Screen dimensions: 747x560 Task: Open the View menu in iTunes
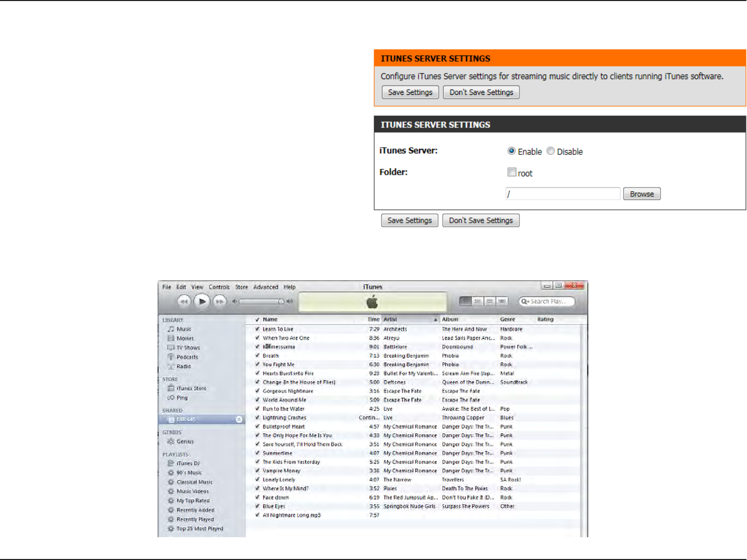click(198, 287)
